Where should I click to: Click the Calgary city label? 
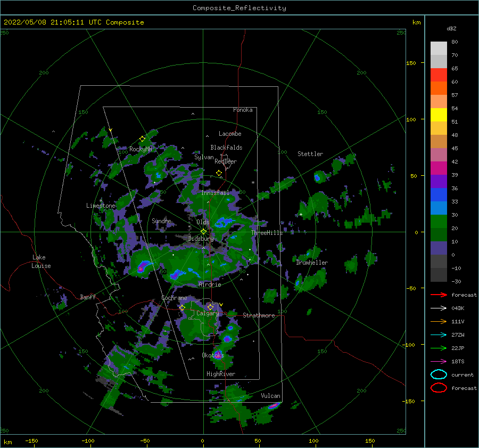[x=208, y=313]
